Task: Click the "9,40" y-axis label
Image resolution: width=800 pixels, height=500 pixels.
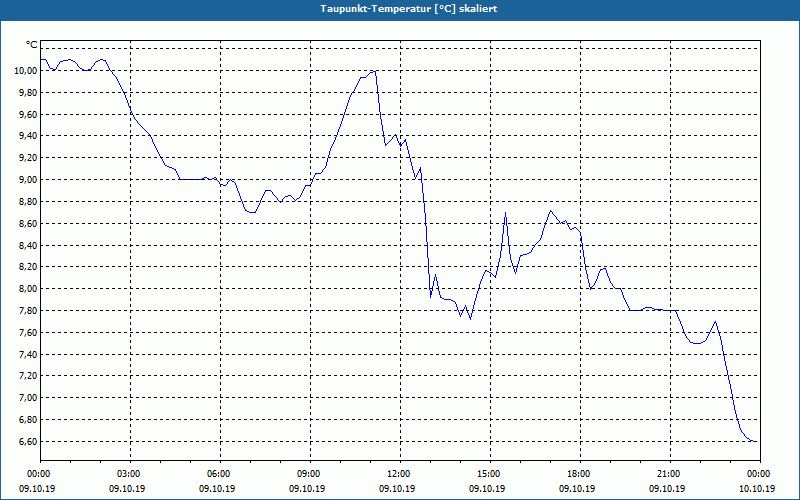Action: [x=28, y=136]
